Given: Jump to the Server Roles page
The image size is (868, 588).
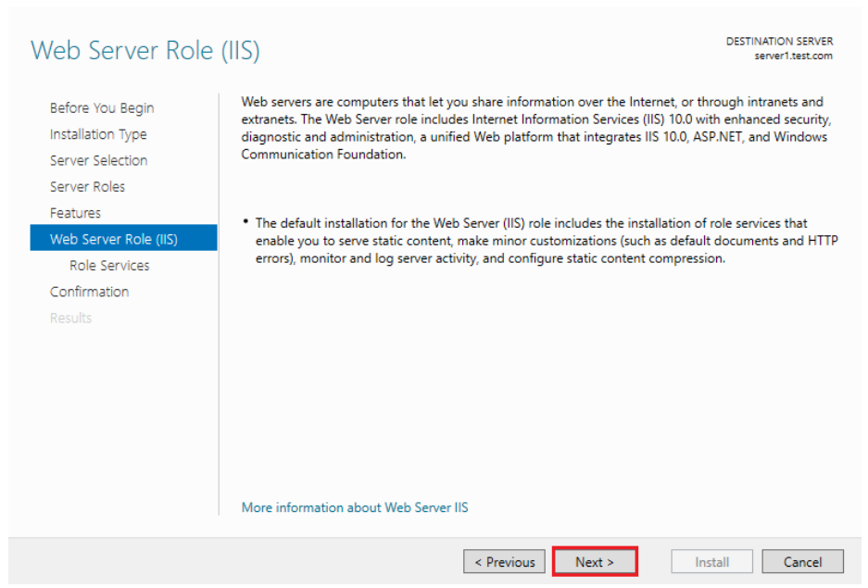Looking at the screenshot, I should (87, 186).
